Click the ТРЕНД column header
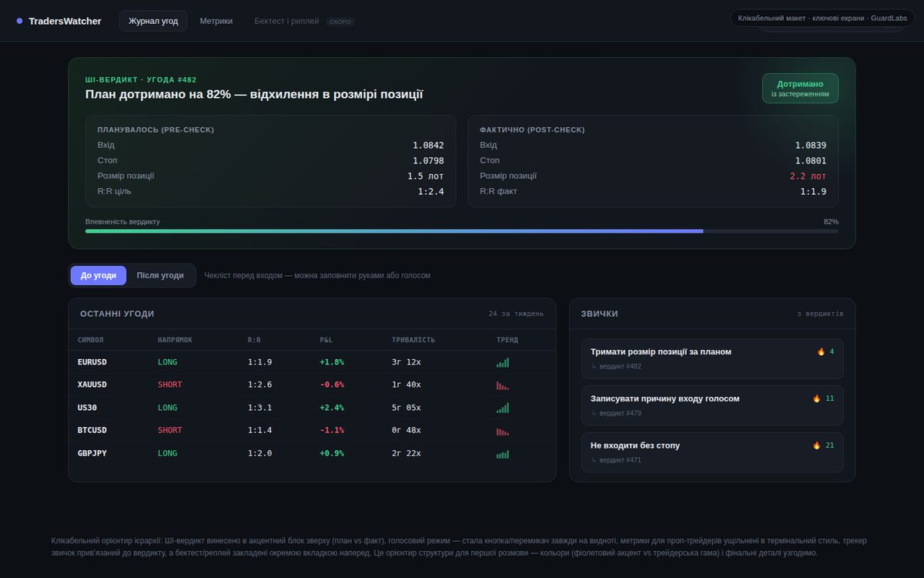This screenshot has width=924, height=578. 507,340
